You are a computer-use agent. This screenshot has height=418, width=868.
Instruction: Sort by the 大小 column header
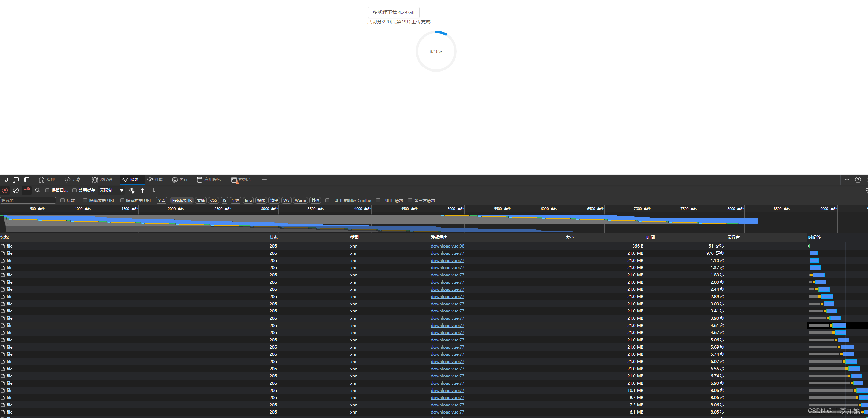tap(605, 238)
